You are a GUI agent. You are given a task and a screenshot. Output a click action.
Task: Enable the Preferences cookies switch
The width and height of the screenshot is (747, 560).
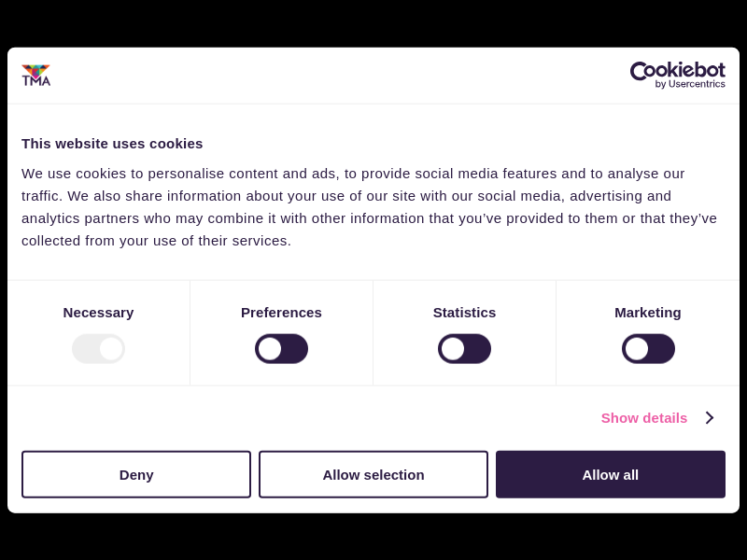coord(281,349)
